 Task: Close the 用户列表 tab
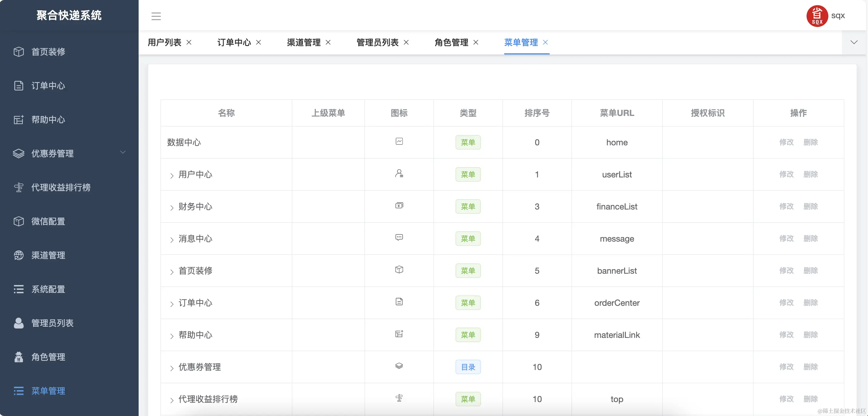pyautogui.click(x=189, y=42)
